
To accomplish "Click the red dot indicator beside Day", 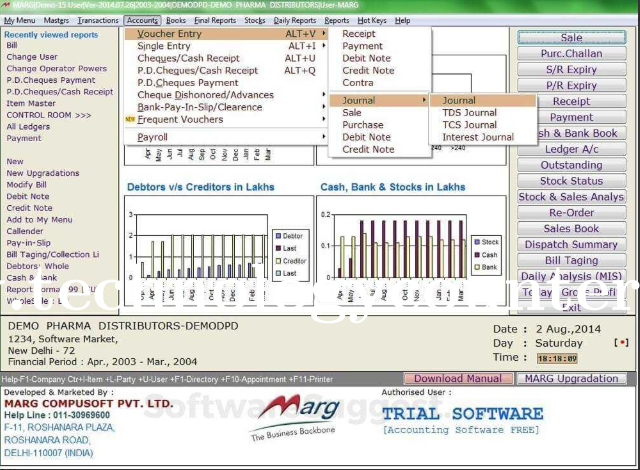I will (x=622, y=342).
